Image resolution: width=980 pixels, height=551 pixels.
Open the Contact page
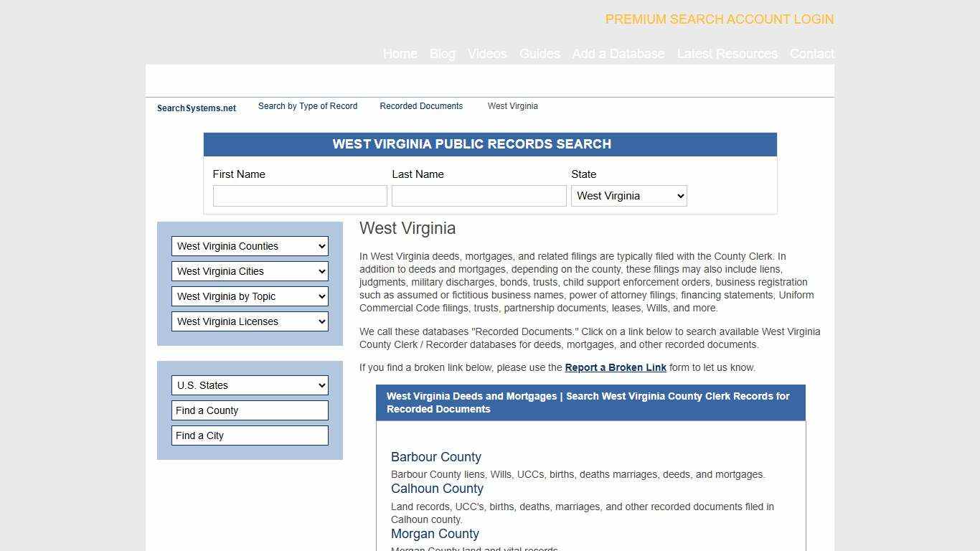(x=811, y=54)
